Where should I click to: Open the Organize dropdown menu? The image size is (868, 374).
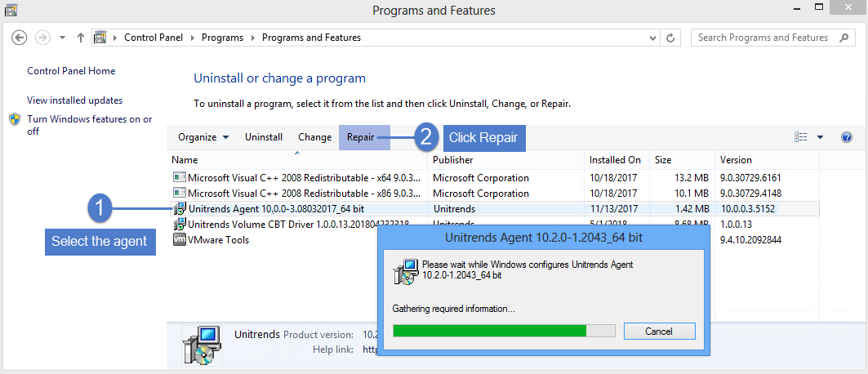[x=203, y=137]
